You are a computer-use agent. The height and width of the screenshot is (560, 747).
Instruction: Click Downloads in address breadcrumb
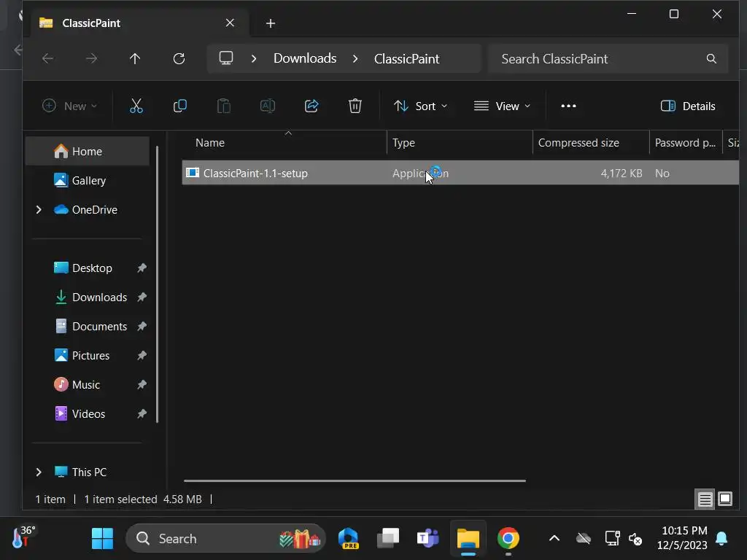(305, 58)
